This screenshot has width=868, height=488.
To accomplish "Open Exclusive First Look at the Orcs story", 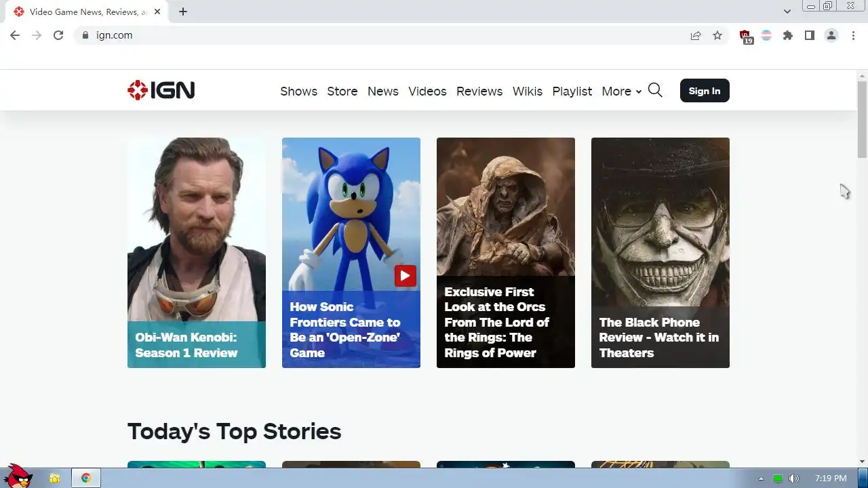I will click(497, 322).
